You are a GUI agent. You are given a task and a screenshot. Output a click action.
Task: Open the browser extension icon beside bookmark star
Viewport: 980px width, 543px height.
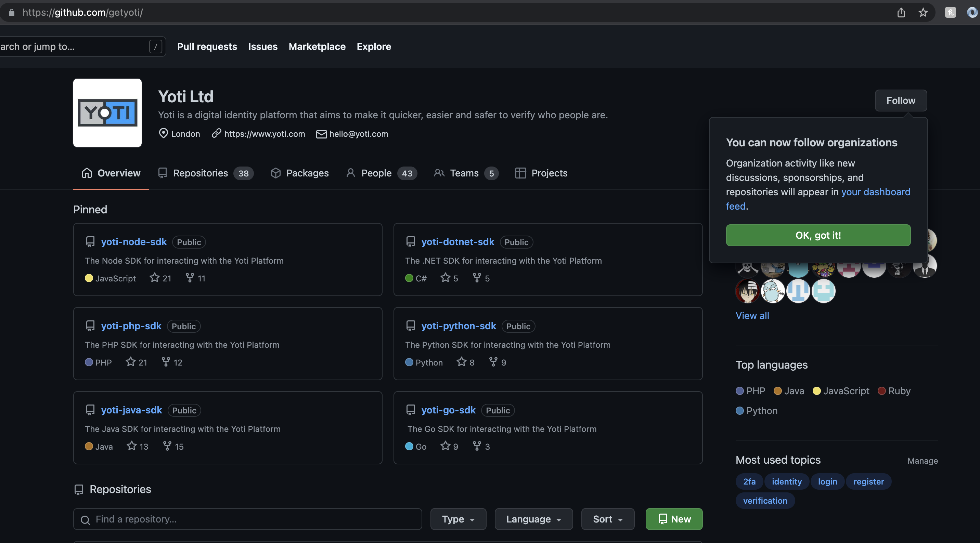coord(950,13)
